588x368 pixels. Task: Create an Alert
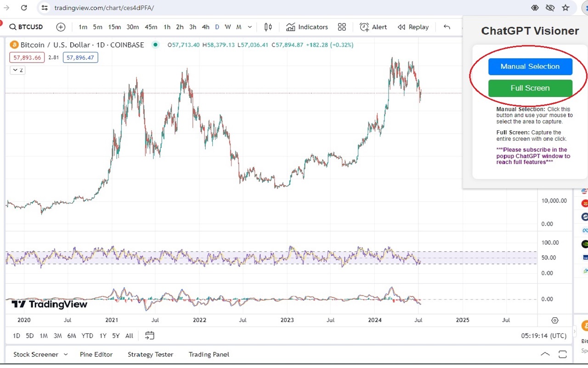pyautogui.click(x=373, y=27)
